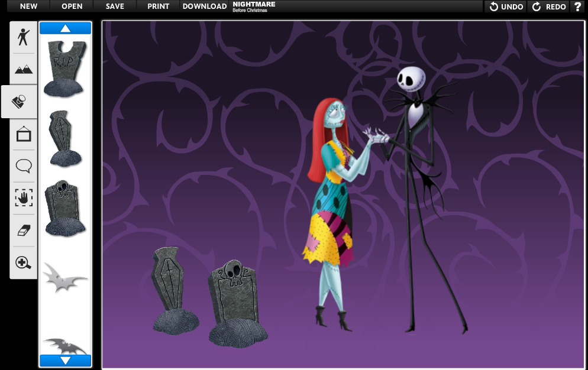Pick the coffin-shaped gravestone stamp
The height and width of the screenshot is (370, 588).
[x=65, y=138]
